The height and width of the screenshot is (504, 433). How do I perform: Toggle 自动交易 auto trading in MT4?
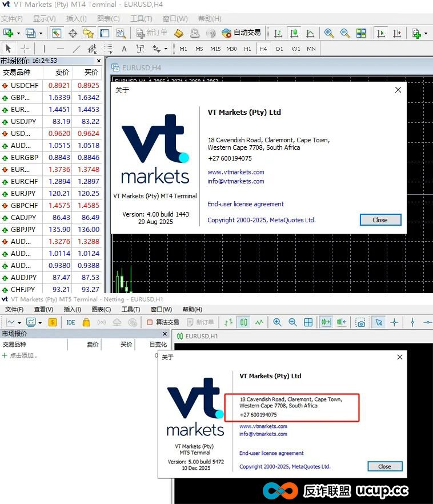tap(241, 33)
